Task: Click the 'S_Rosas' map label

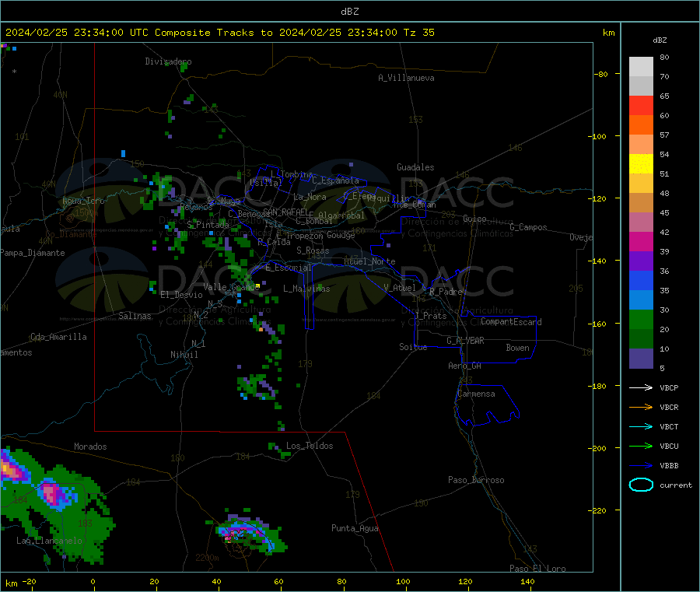Action: click(x=313, y=250)
